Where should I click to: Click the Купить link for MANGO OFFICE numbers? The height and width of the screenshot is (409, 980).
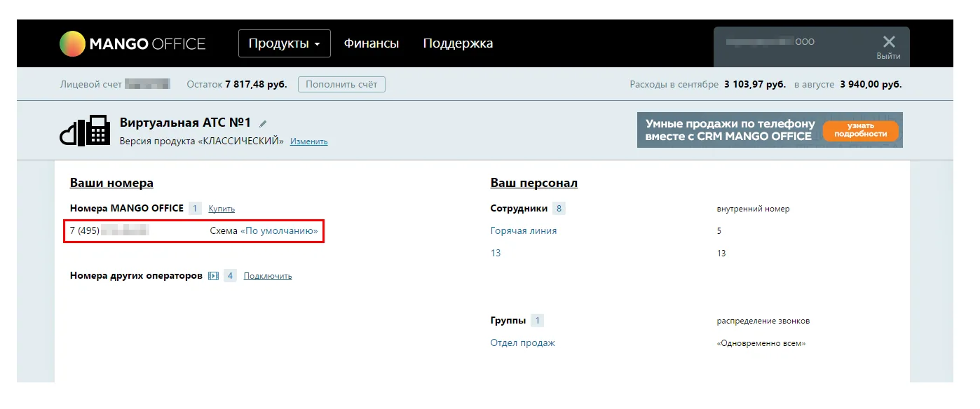pos(222,209)
